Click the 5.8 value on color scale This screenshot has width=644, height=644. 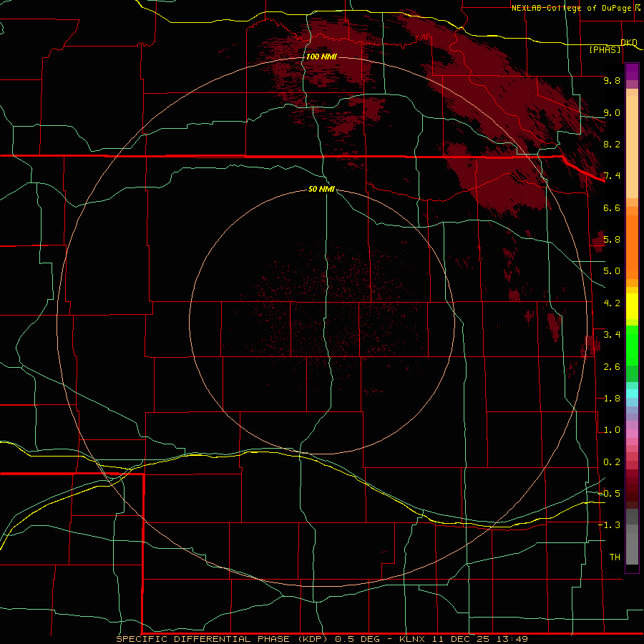[612, 240]
